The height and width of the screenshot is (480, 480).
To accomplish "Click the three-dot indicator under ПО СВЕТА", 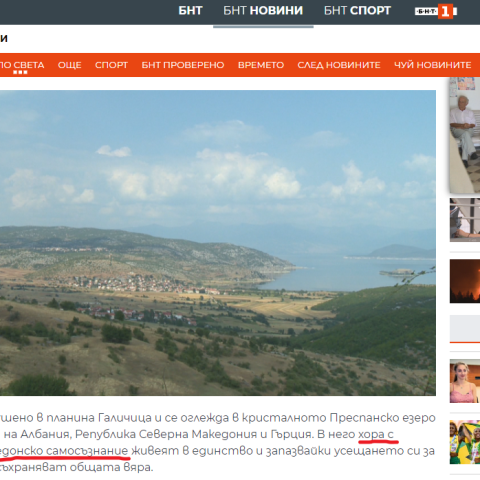I will [x=20, y=72].
